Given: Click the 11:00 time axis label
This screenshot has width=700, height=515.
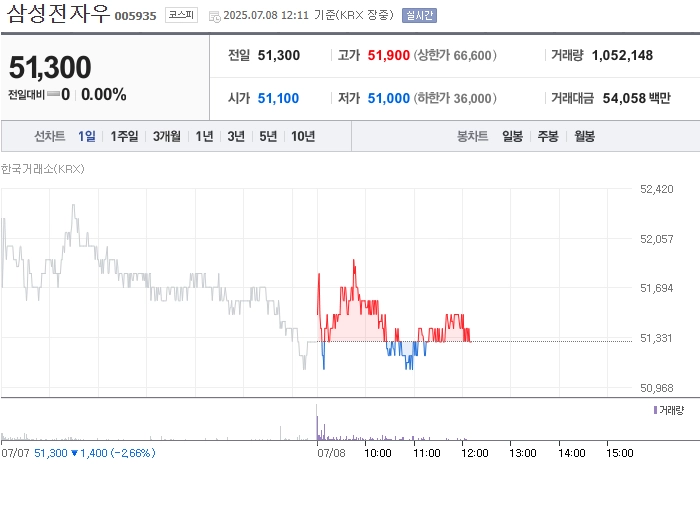Looking at the screenshot, I should coord(427,453).
